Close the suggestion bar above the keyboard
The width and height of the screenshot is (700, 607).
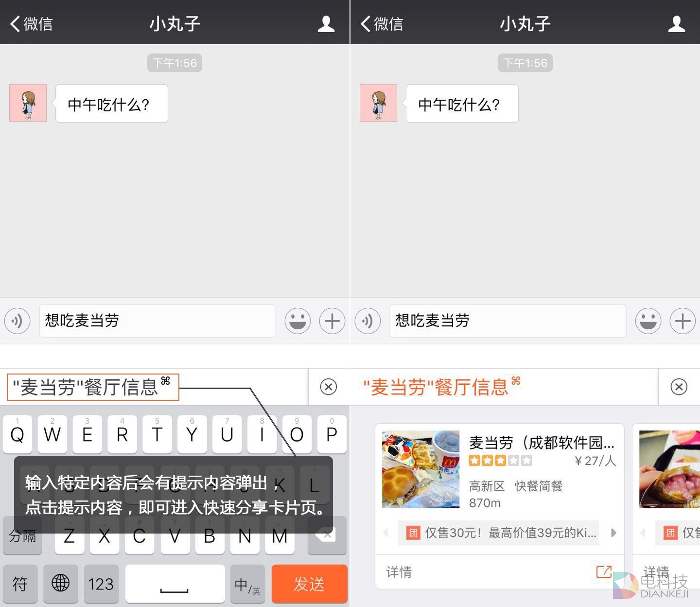coord(329,387)
